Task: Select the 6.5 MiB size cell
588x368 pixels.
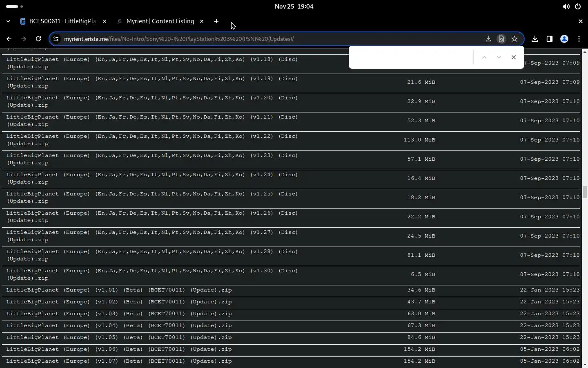Action: pyautogui.click(x=423, y=274)
